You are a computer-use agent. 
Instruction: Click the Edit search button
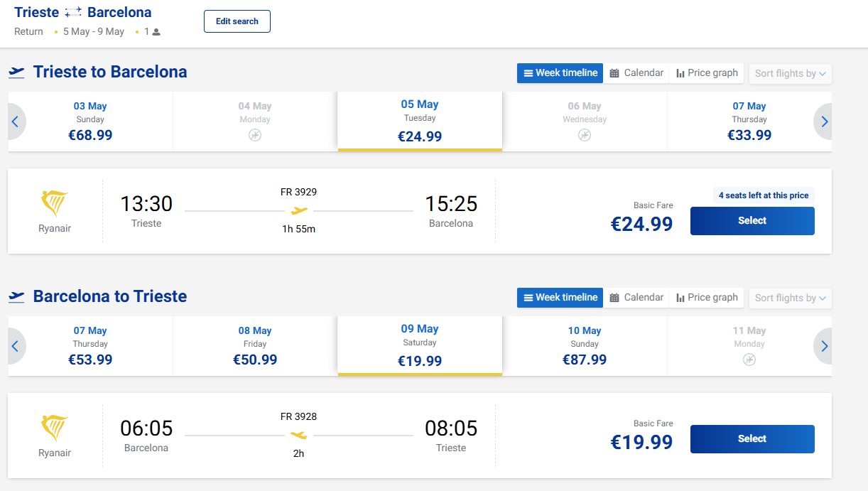pyautogui.click(x=237, y=21)
